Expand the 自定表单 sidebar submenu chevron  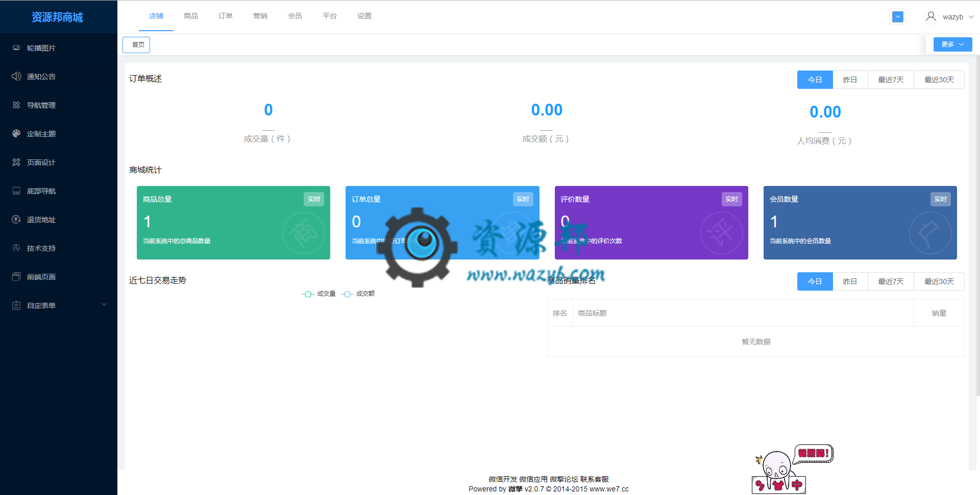[x=104, y=304]
